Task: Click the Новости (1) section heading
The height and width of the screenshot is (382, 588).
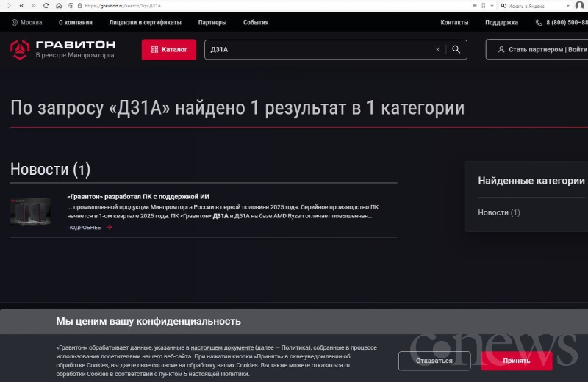Action: point(50,170)
